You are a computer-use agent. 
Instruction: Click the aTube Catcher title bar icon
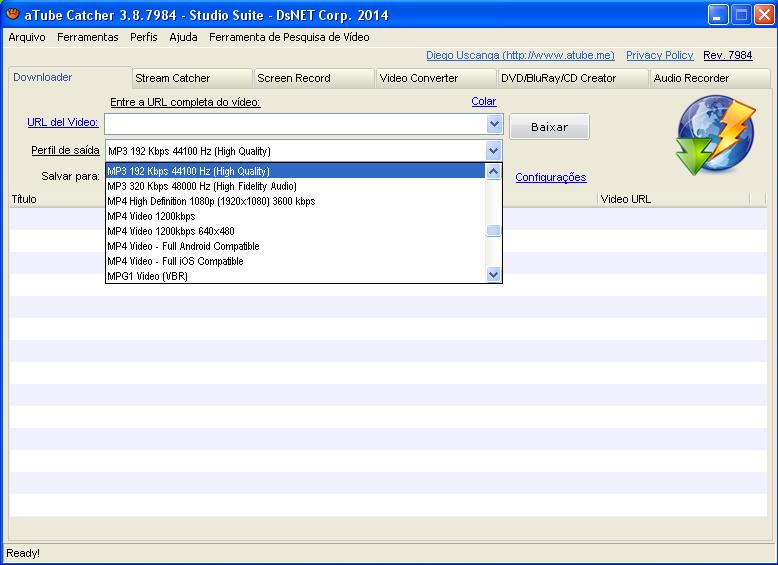[13, 14]
